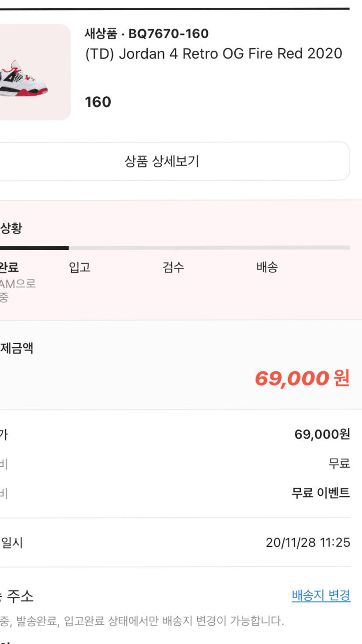The image size is (362, 644).
Task: Tap the black 69,000원 price row value
Action: click(322, 434)
